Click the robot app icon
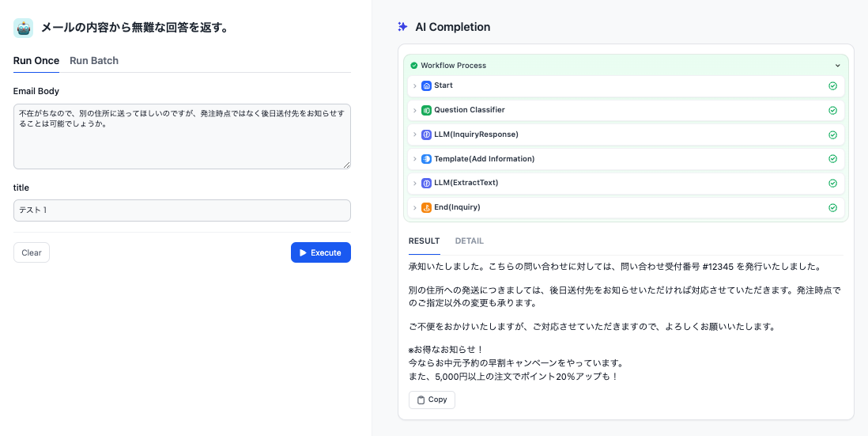Image resolution: width=868 pixels, height=436 pixels. [x=23, y=28]
